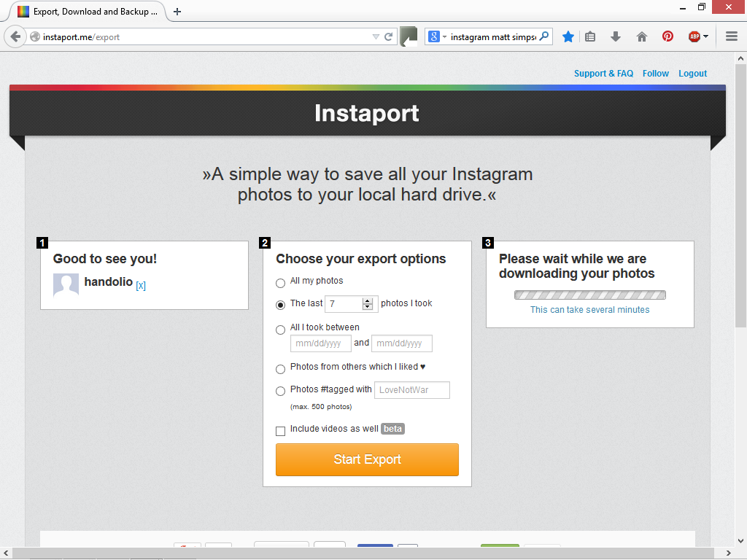Click the LoveNotWar tag input field
Viewport: 747px width, 560px height.
pyautogui.click(x=412, y=390)
